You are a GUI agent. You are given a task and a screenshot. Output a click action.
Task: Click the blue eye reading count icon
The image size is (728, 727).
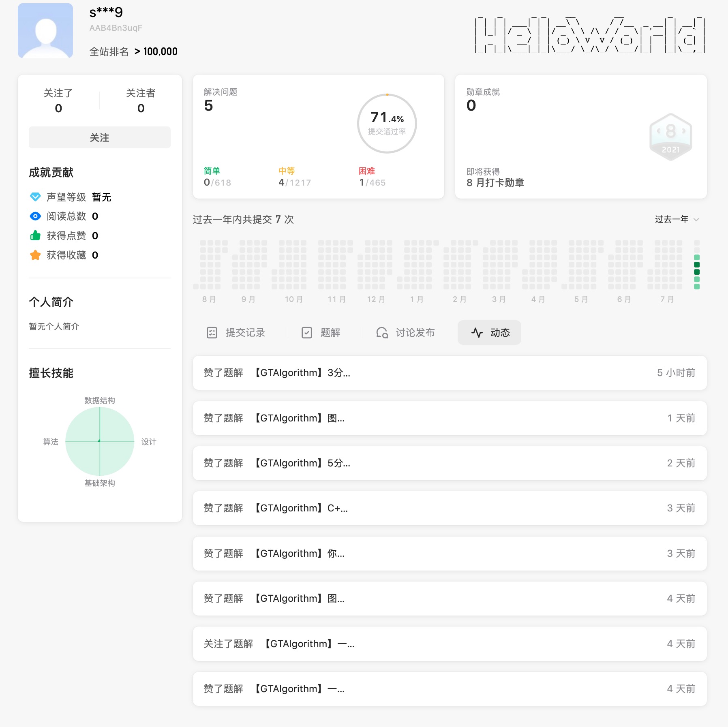tap(35, 216)
